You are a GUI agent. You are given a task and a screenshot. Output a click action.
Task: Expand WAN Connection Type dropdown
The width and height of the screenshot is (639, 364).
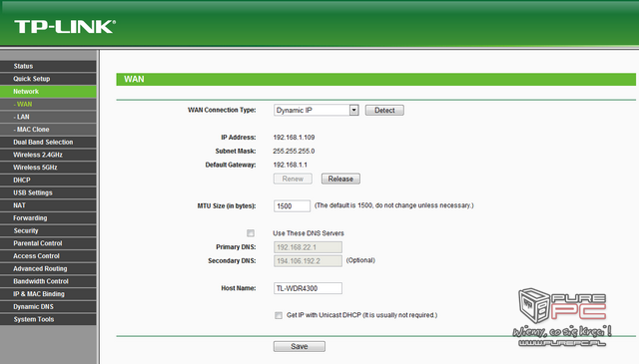click(x=317, y=110)
